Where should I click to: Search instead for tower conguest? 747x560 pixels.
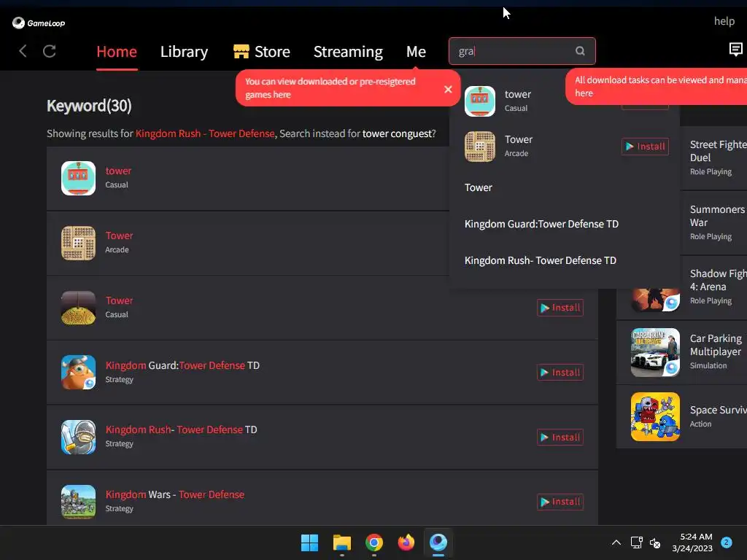(397, 133)
